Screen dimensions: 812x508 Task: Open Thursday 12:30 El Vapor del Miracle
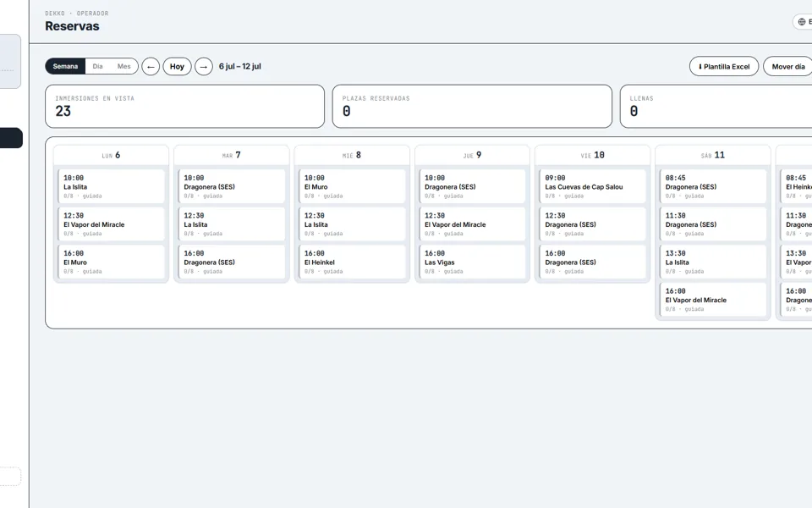(472, 224)
